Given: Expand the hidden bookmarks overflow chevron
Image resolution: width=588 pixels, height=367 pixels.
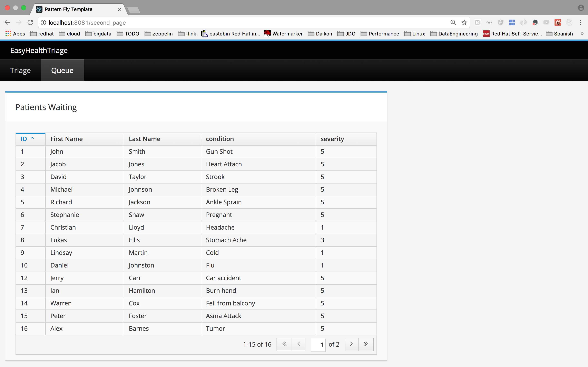Looking at the screenshot, I should coord(582,34).
